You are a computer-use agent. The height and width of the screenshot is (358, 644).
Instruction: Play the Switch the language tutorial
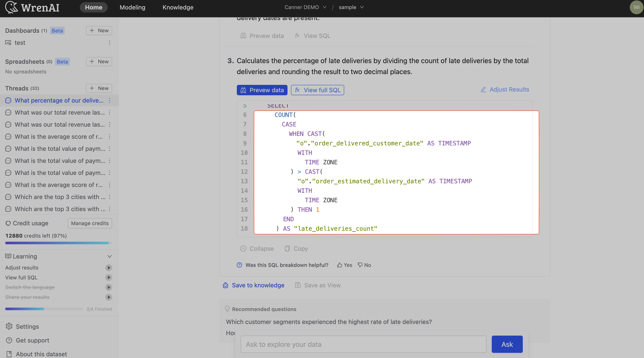(108, 287)
